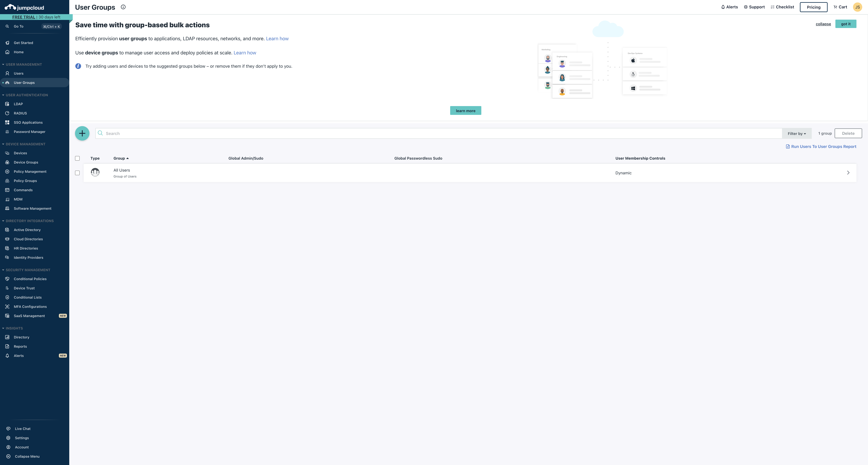Screen dimensions: 868x465
Task: Open User Groups in sidebar
Action: pyautogui.click(x=34, y=83)
